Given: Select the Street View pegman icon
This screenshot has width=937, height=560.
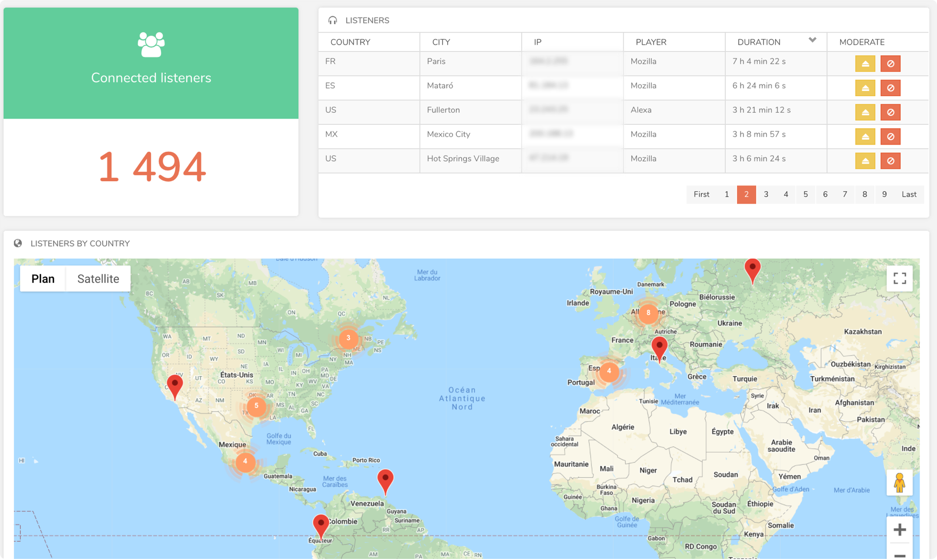Looking at the screenshot, I should (x=899, y=483).
